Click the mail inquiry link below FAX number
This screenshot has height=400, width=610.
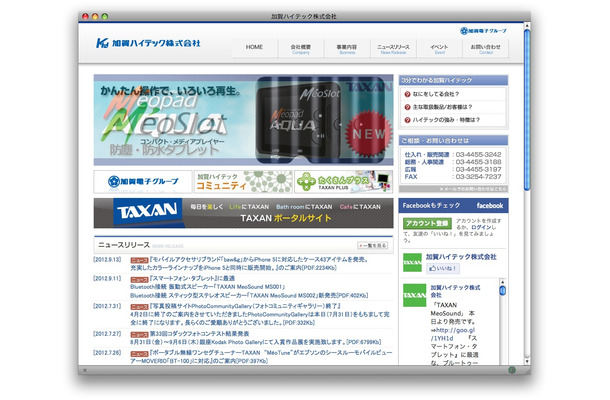point(473,189)
